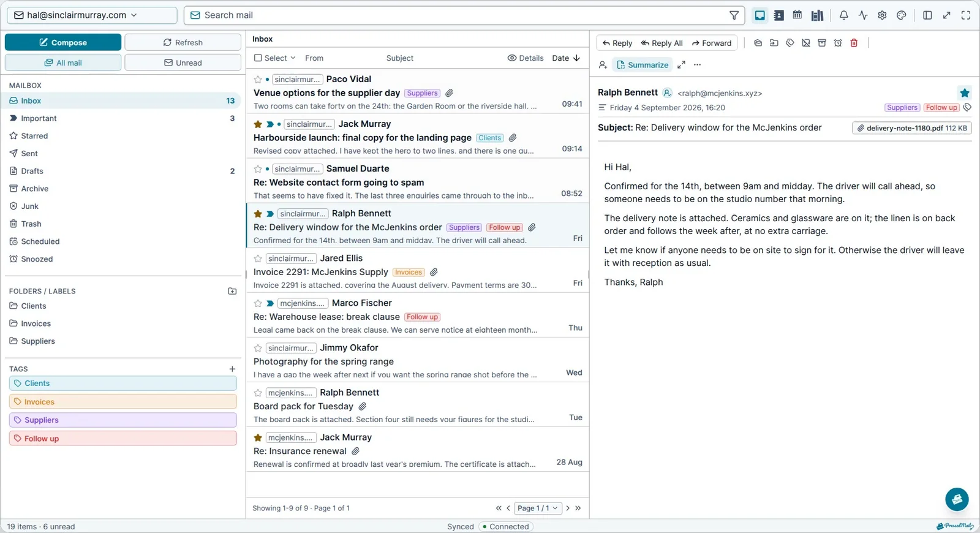Open the Select dropdown chevron

point(293,58)
